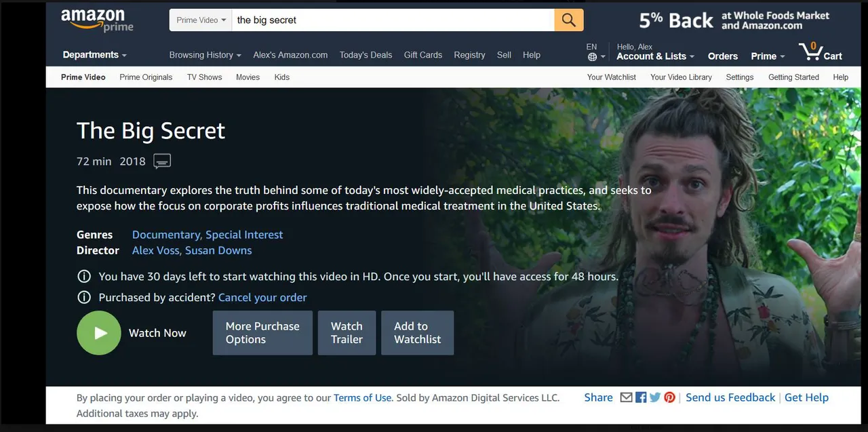This screenshot has height=432, width=868.
Task: Open the Prime Originals tab
Action: [x=146, y=77]
